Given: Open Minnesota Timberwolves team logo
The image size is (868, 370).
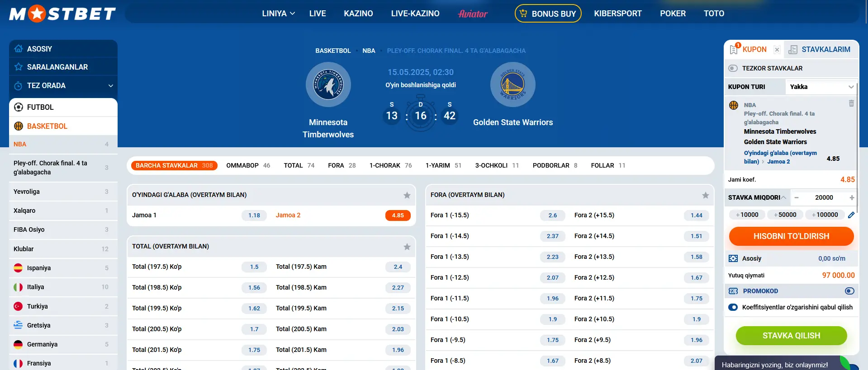Looking at the screenshot, I should point(328,84).
